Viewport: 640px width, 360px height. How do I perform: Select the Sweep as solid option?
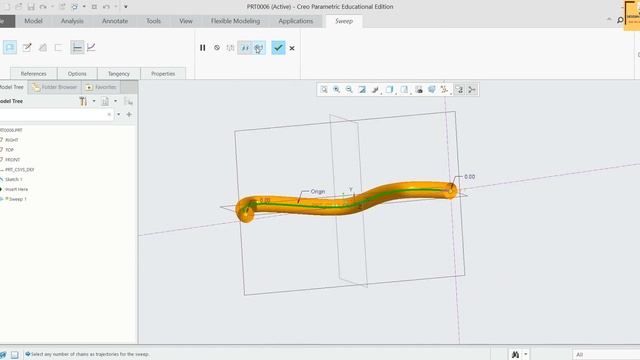9,47
